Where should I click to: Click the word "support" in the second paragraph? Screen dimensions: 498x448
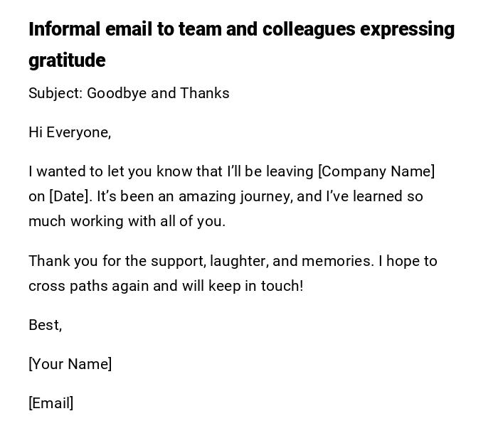(x=178, y=261)
